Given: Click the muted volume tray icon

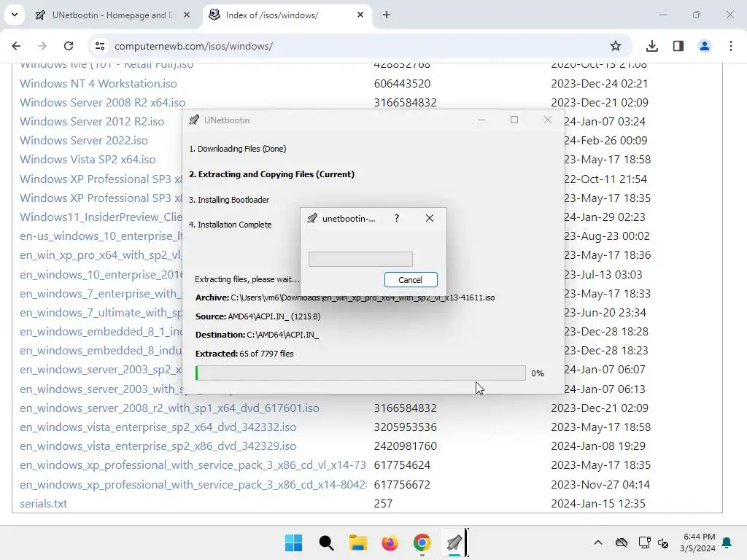Looking at the screenshot, I should click(x=663, y=542).
